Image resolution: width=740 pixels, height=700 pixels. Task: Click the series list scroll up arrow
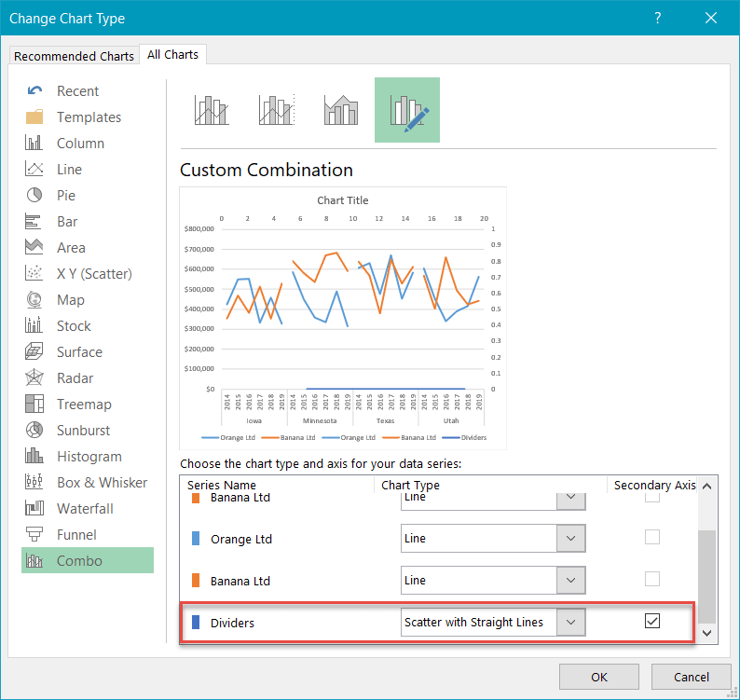click(706, 487)
